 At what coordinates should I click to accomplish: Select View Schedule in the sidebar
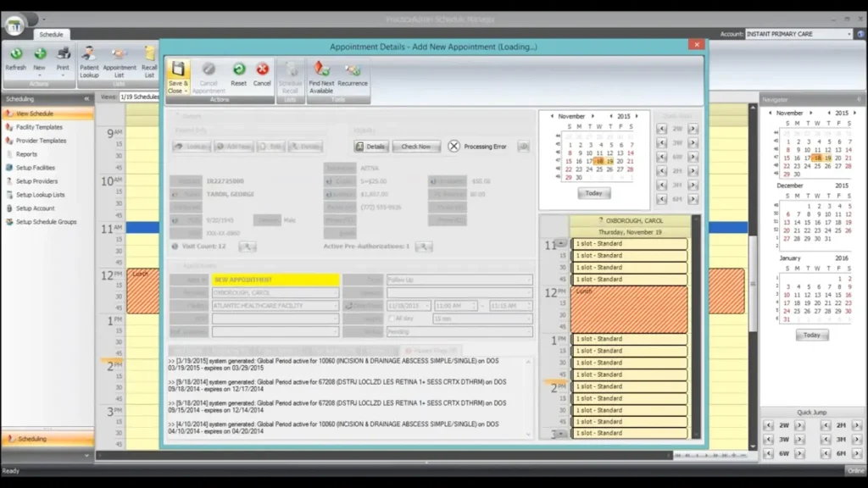47,114
